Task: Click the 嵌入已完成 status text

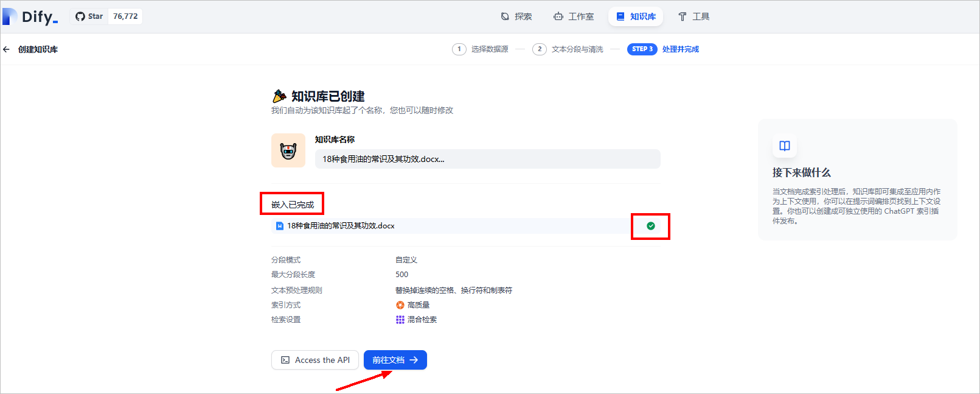Action: 293,205
